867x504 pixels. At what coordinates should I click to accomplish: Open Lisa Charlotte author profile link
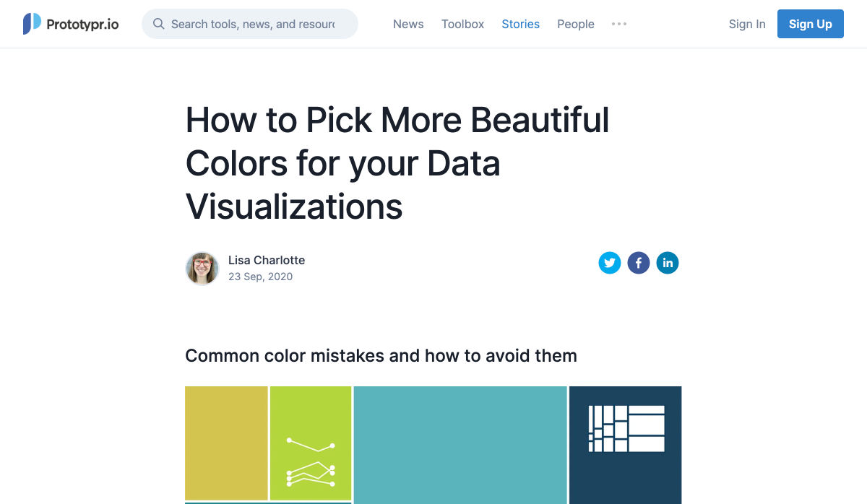[x=267, y=260]
